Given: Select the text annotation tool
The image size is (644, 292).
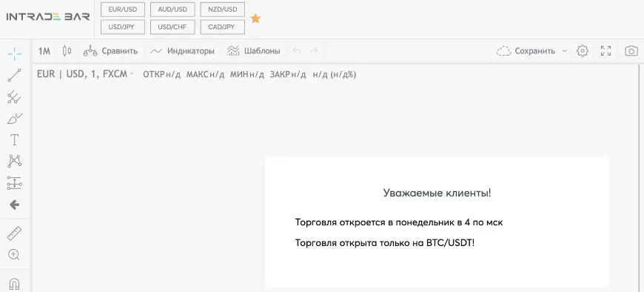Looking at the screenshot, I should coord(14,140).
